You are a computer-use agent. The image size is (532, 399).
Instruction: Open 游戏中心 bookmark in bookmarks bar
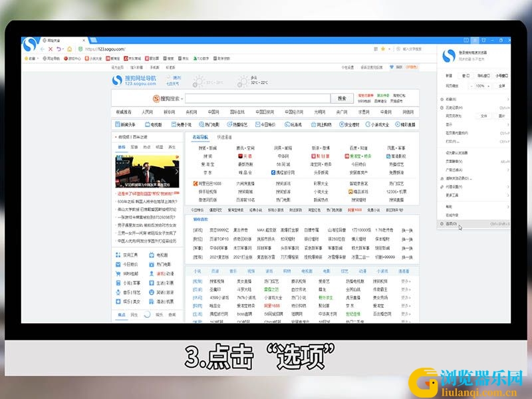click(72, 59)
